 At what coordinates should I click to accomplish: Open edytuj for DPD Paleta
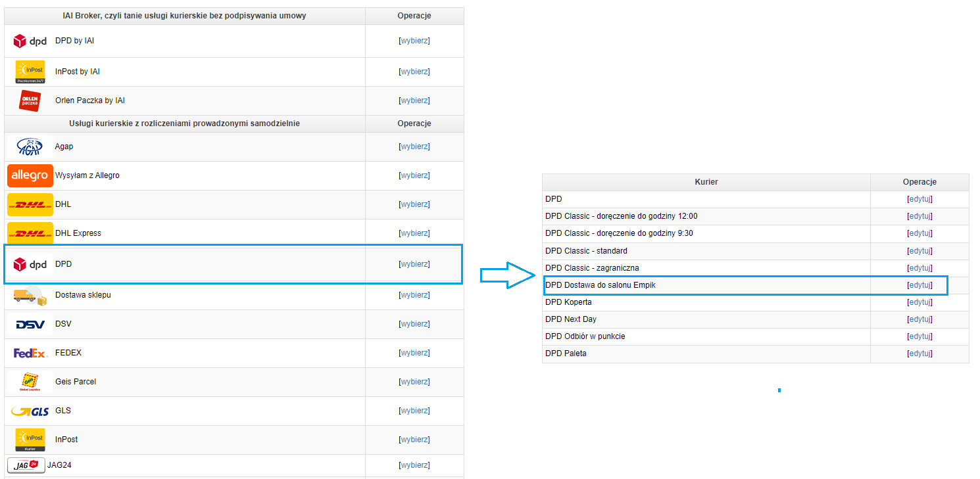tap(919, 354)
